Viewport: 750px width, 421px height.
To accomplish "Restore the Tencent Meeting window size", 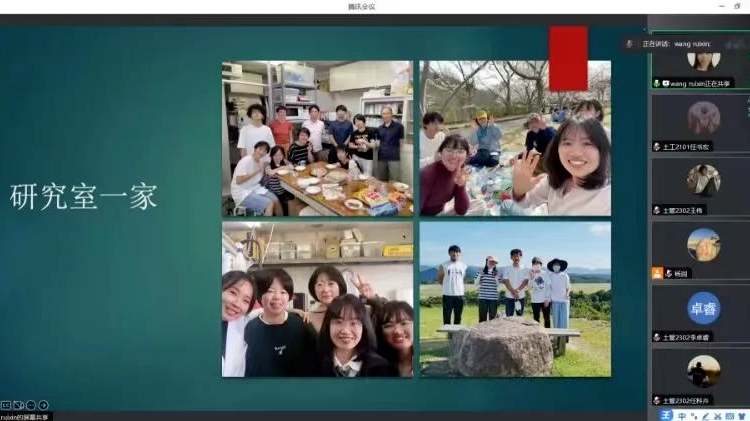I will [737, 7].
